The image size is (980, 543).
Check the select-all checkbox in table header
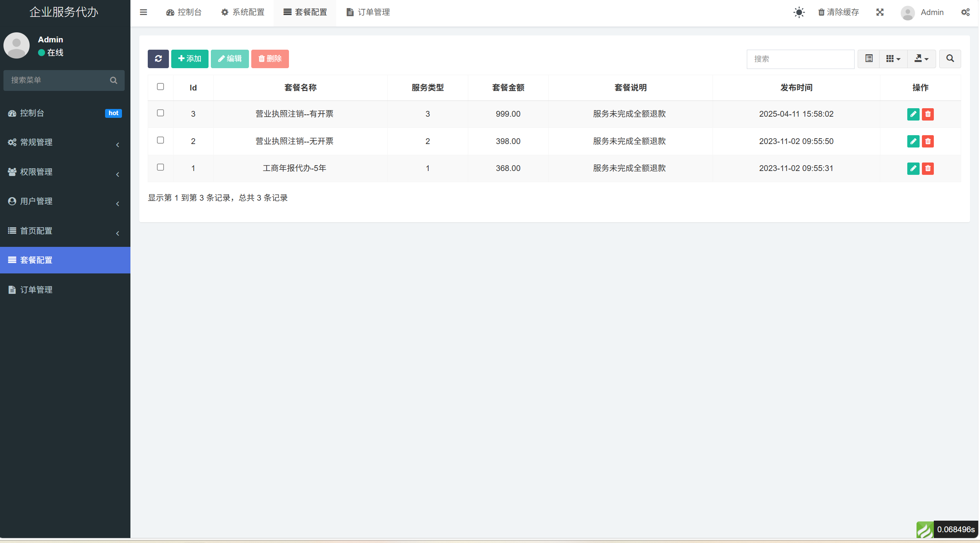click(x=160, y=86)
